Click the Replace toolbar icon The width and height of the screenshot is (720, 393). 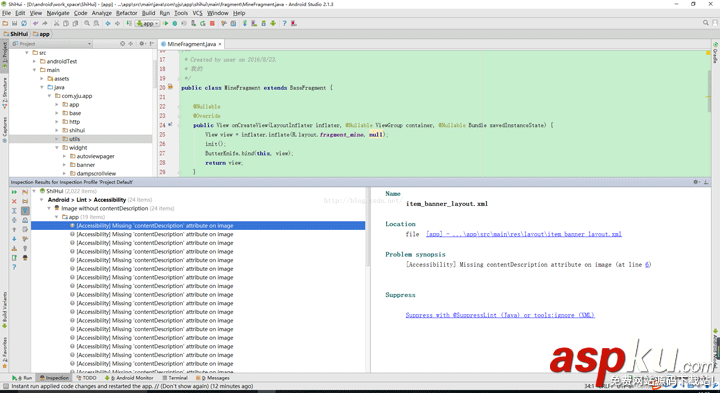[x=96, y=23]
